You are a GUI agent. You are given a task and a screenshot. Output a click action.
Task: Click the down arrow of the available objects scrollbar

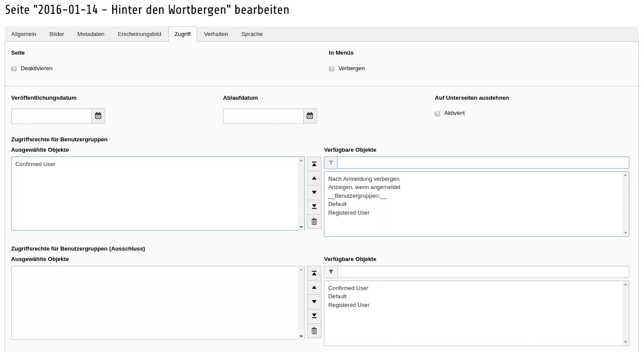click(x=625, y=233)
